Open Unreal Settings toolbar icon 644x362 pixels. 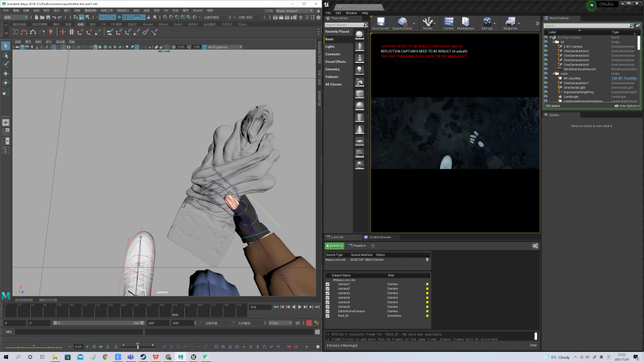pos(487,23)
